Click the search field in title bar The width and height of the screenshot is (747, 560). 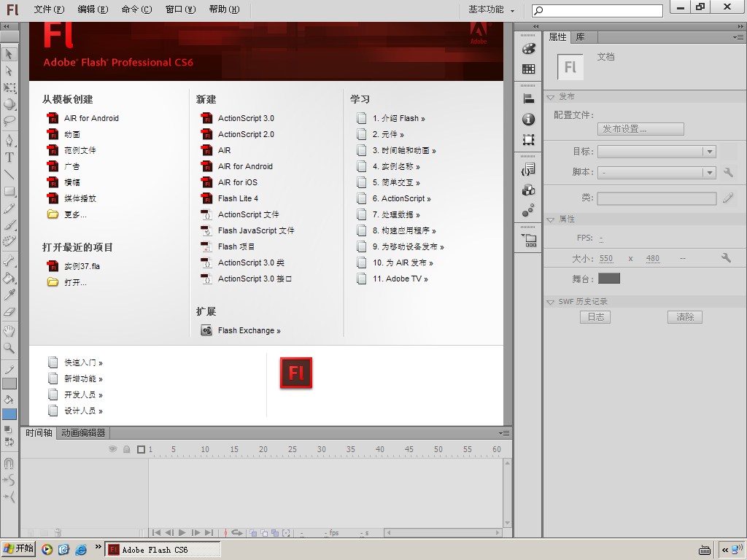click(597, 10)
